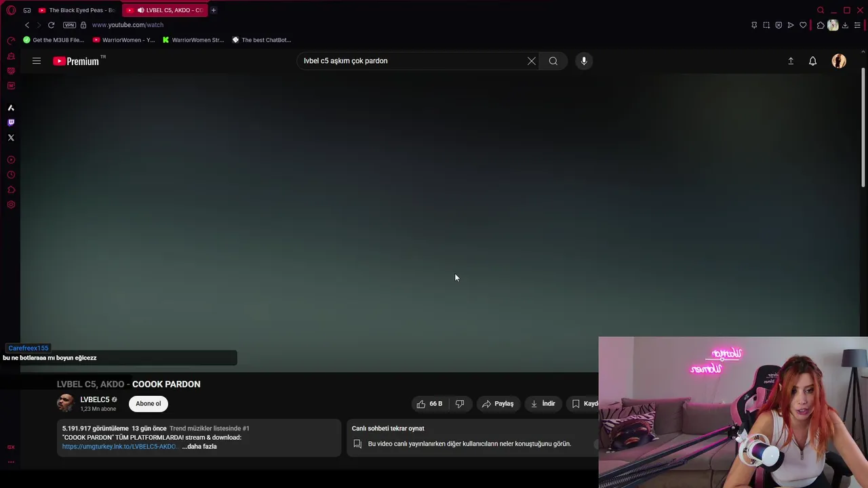Open Twitch in the Opera sidebar

(x=11, y=123)
